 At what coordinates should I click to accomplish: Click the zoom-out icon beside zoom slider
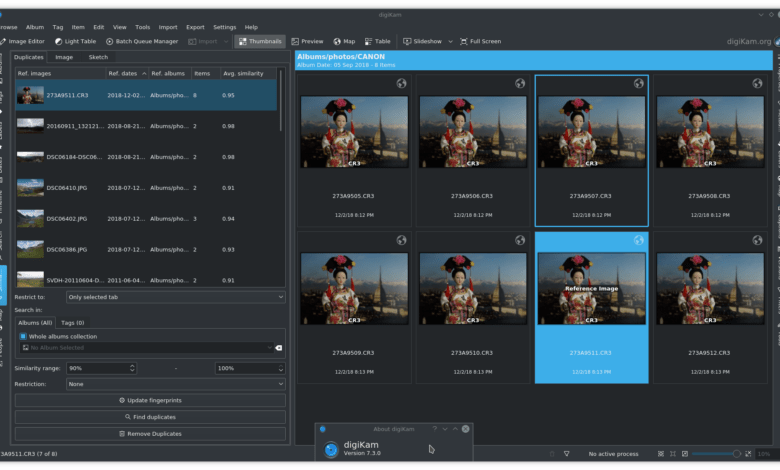tap(685, 454)
